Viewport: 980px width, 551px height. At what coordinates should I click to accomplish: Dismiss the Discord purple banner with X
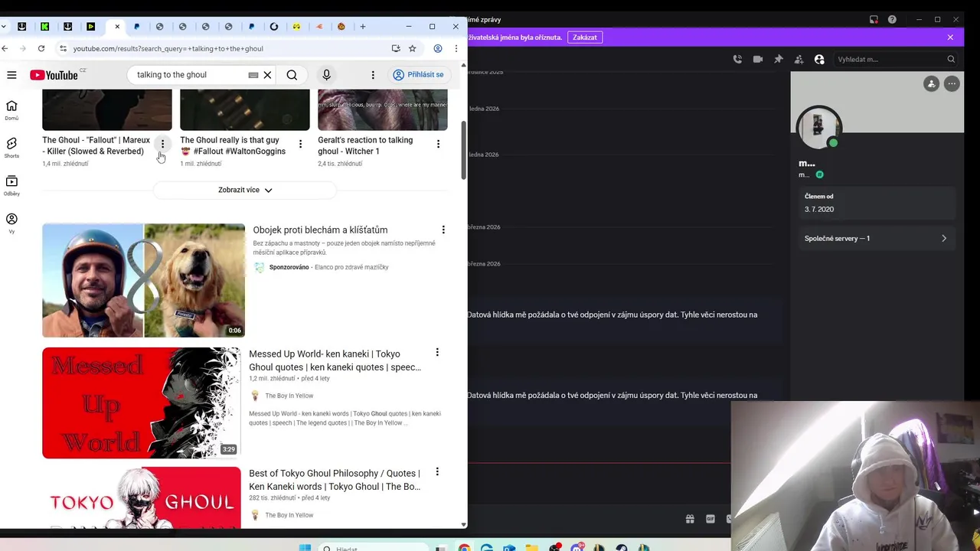950,37
